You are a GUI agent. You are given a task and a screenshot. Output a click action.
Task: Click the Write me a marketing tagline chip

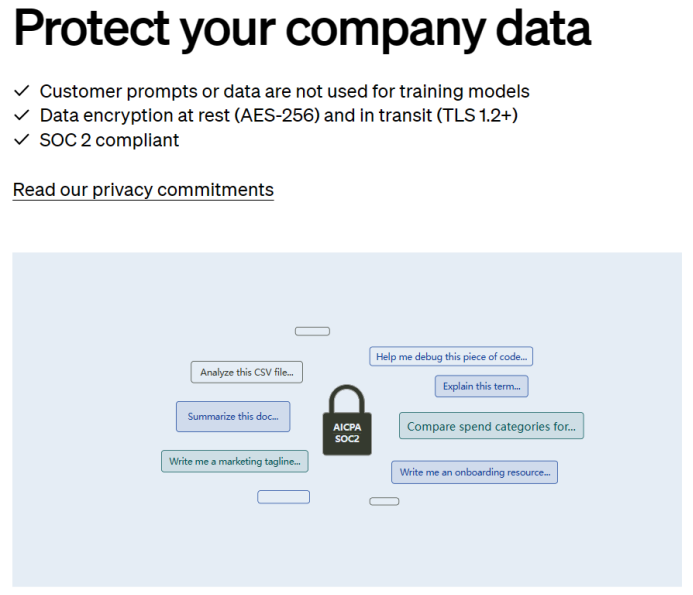pos(235,462)
